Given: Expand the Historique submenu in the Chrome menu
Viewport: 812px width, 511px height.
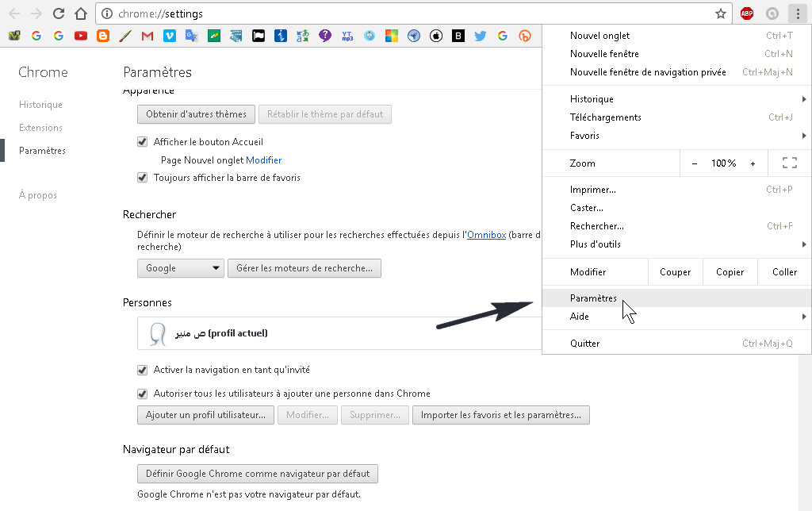Looking at the screenshot, I should click(676, 99).
